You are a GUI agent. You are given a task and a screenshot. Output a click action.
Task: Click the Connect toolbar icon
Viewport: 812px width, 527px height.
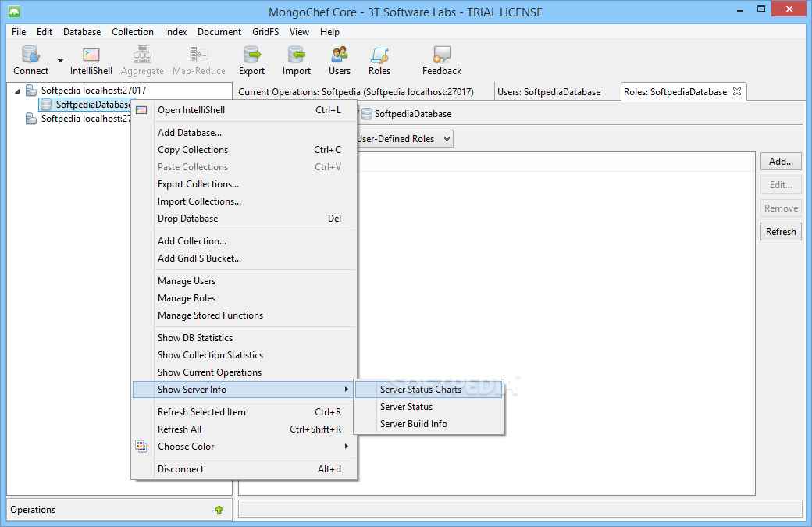click(30, 60)
